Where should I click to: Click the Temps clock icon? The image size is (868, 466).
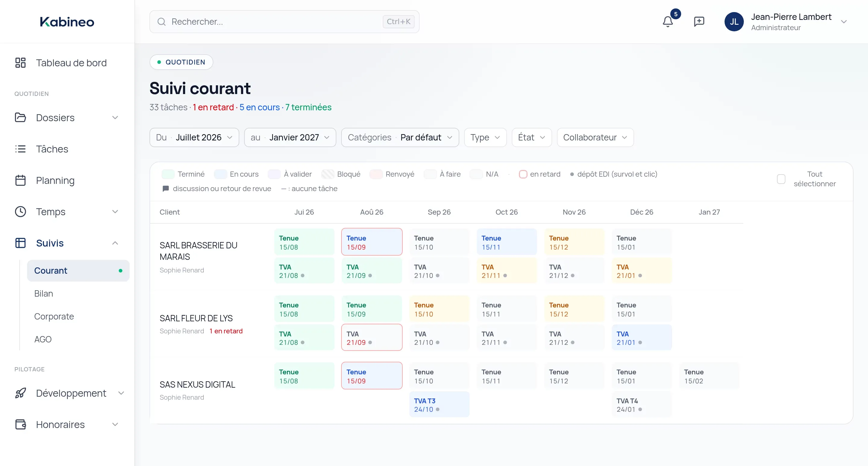pyautogui.click(x=20, y=212)
